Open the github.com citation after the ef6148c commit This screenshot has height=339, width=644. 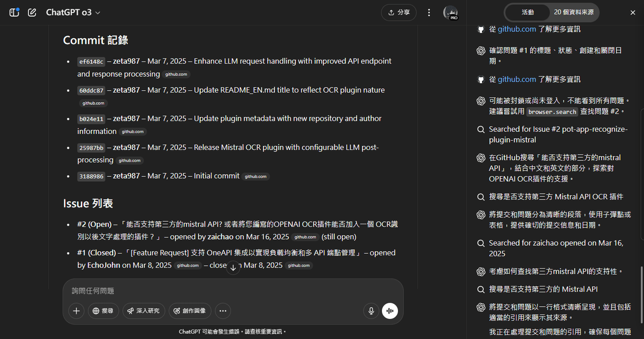point(176,74)
